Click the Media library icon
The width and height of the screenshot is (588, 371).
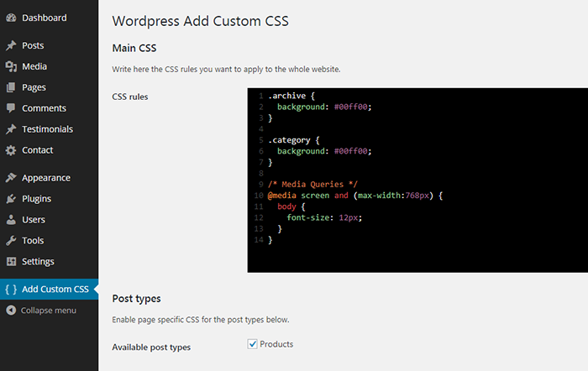point(11,66)
